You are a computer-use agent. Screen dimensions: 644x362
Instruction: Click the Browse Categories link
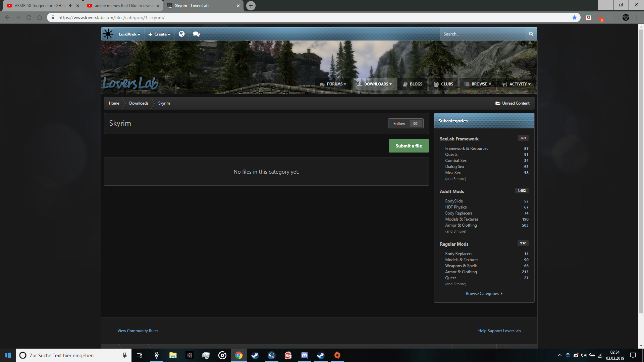pos(484,294)
